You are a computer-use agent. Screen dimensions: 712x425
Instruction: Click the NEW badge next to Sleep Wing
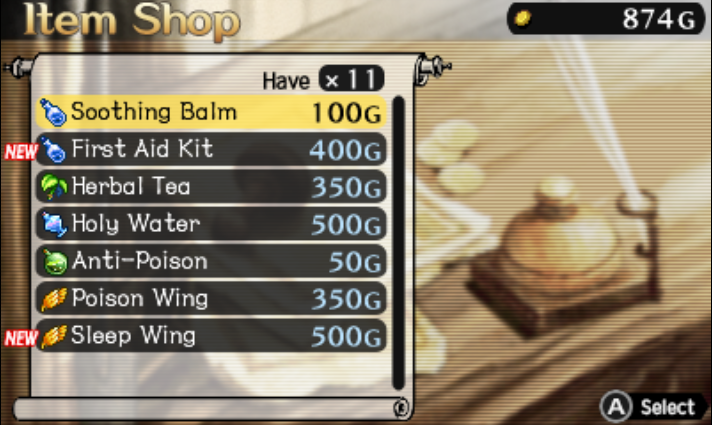(x=21, y=338)
